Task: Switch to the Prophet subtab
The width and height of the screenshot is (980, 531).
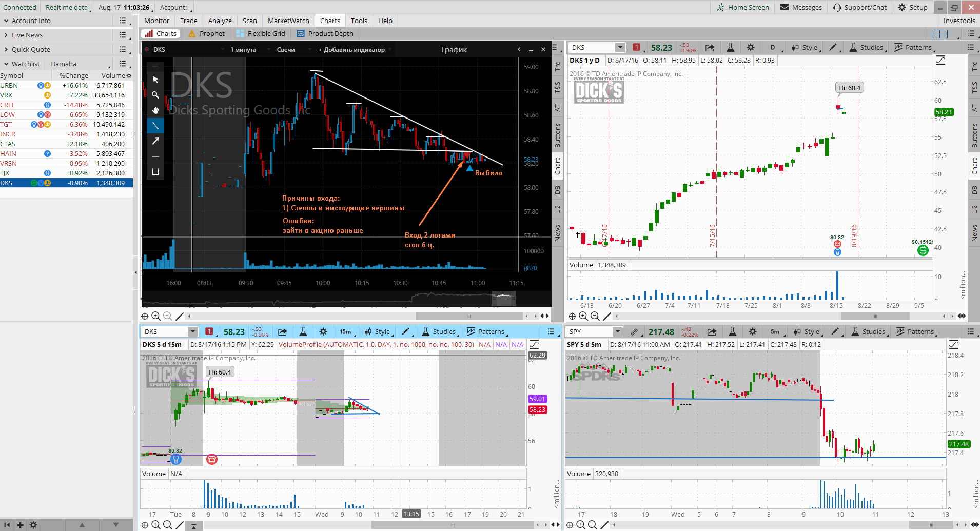Action: (207, 33)
